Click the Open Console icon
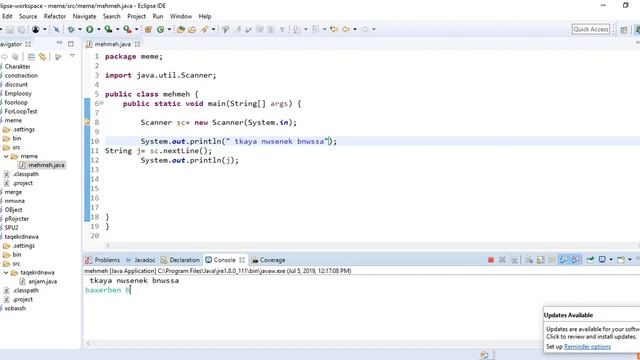 tap(621, 260)
